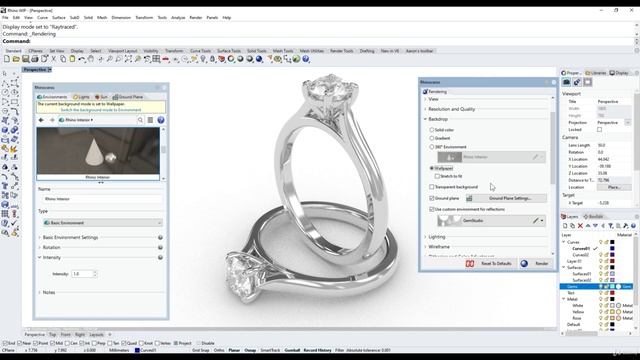Click the New Layer icon in Layers panel
This screenshot has height=360, width=640.
point(565,226)
